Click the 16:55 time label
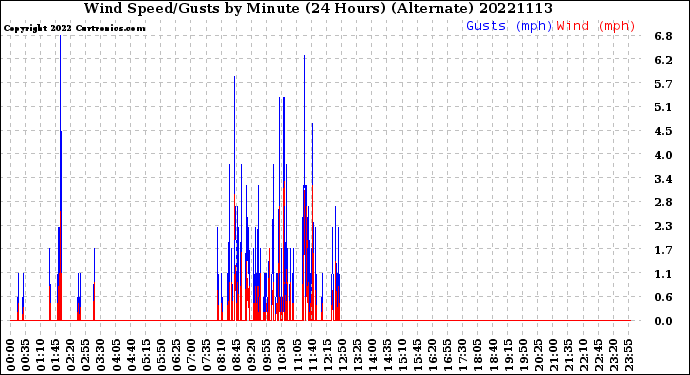Screen dimensions: 690x375 448,355
